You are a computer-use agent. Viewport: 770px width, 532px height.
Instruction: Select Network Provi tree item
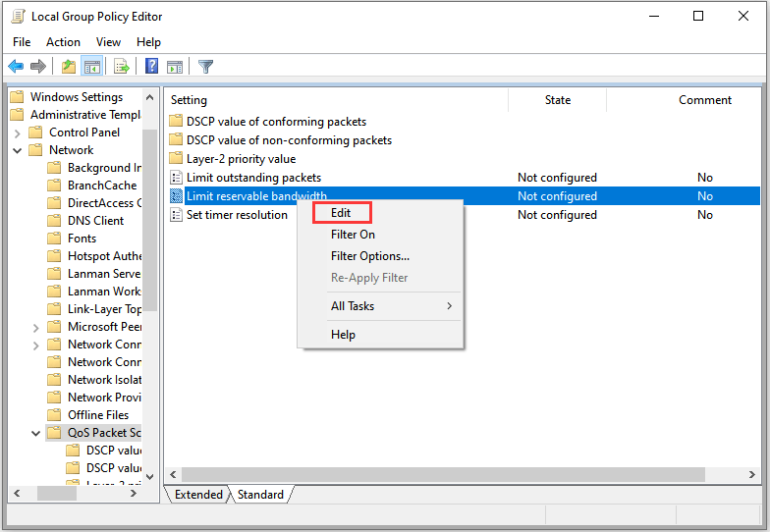[104, 398]
